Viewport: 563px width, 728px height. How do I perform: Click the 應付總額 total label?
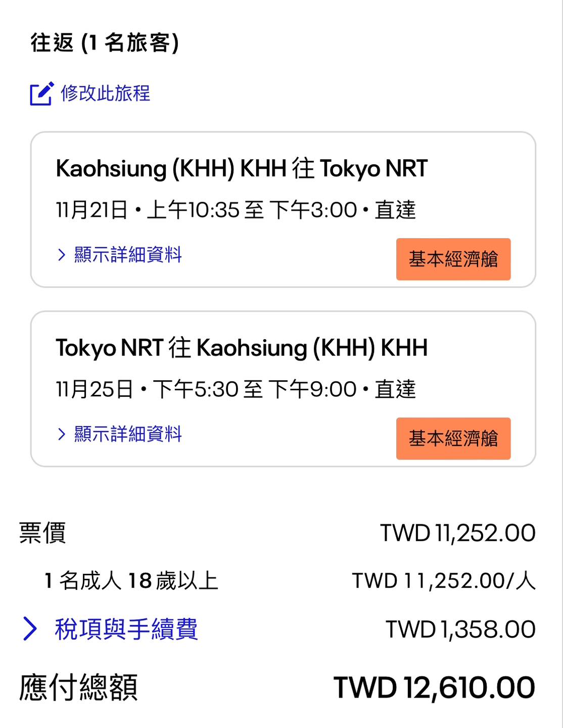click(78, 688)
